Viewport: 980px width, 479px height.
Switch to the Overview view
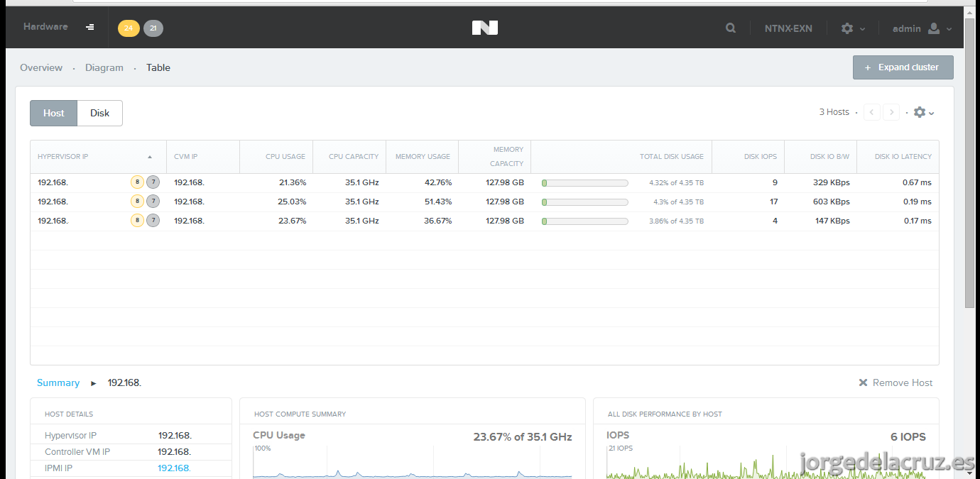click(41, 67)
